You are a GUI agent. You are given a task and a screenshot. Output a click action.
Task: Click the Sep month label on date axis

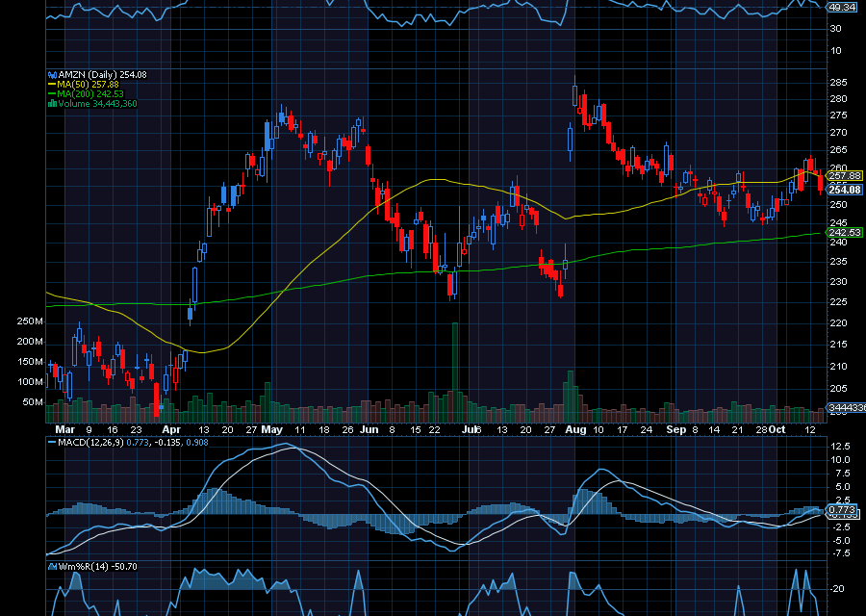coord(676,430)
